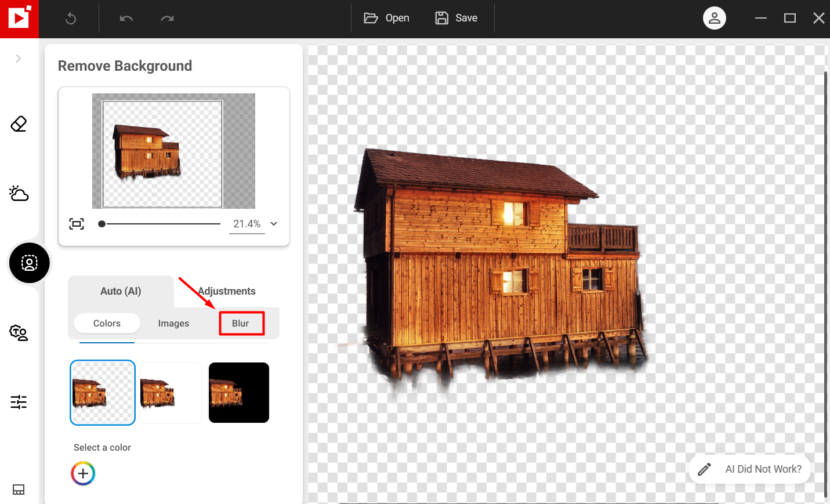830x504 pixels.
Task: Open the adjustment sliders sidebar tool
Action: click(19, 402)
